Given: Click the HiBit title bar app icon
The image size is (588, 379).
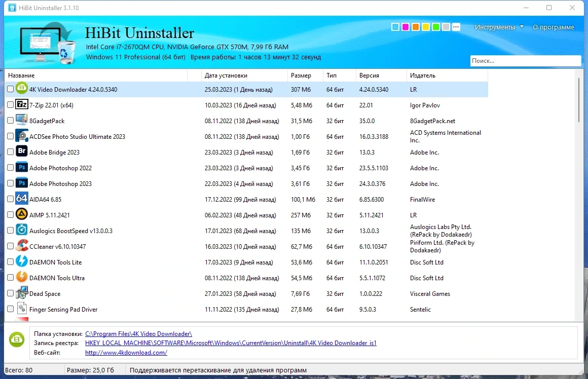Looking at the screenshot, I should (x=12, y=8).
